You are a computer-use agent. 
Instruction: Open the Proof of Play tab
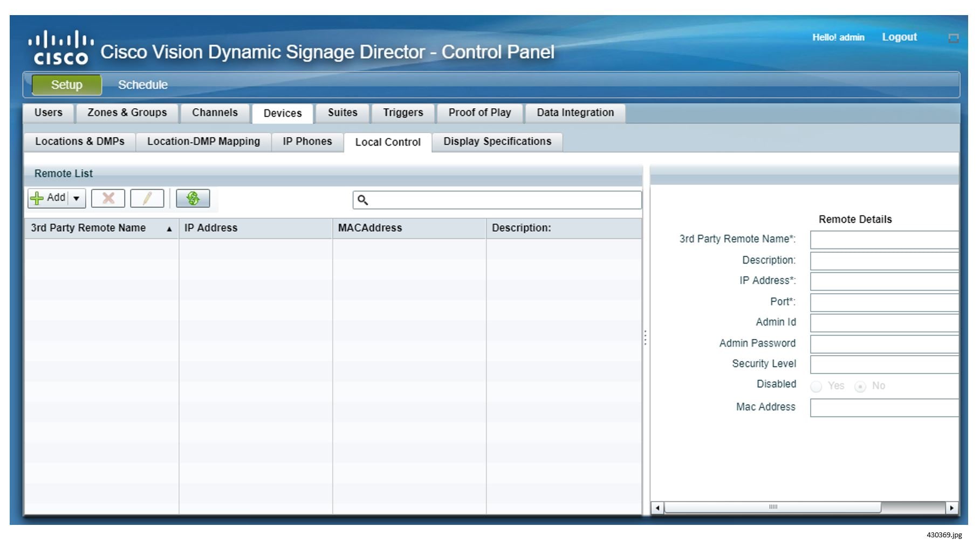pos(479,113)
